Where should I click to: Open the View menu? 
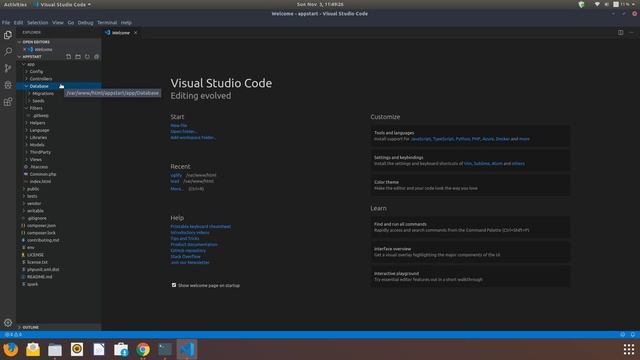coord(58,22)
